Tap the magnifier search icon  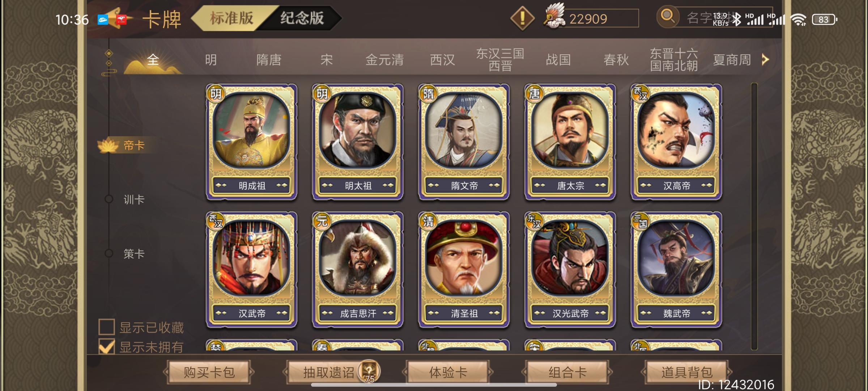pyautogui.click(x=668, y=17)
